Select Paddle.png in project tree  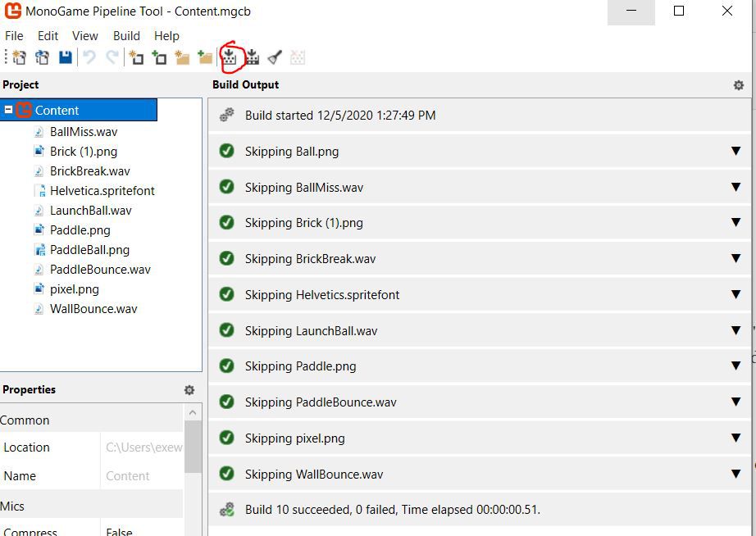coord(80,230)
